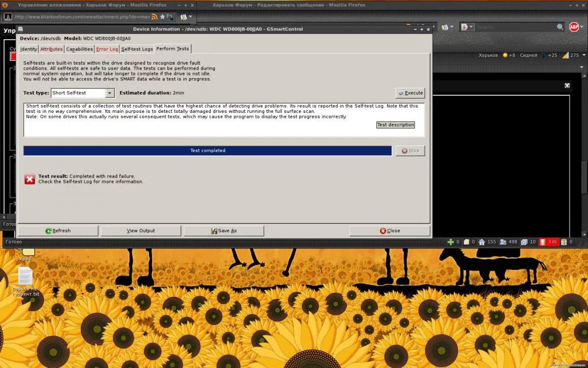This screenshot has height=368, width=588.
Task: Click the En keyboard layout indicator in the URL bar
Action: pos(170,16)
